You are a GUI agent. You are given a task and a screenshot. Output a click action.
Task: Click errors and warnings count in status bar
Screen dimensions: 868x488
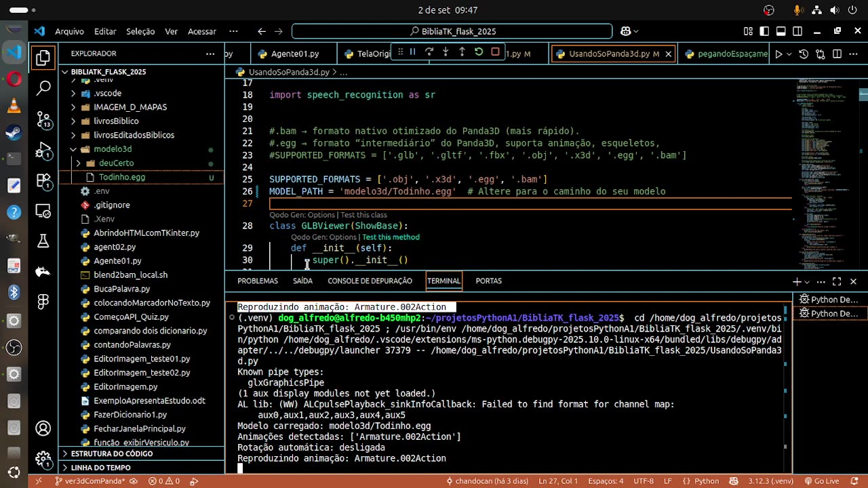click(x=165, y=481)
